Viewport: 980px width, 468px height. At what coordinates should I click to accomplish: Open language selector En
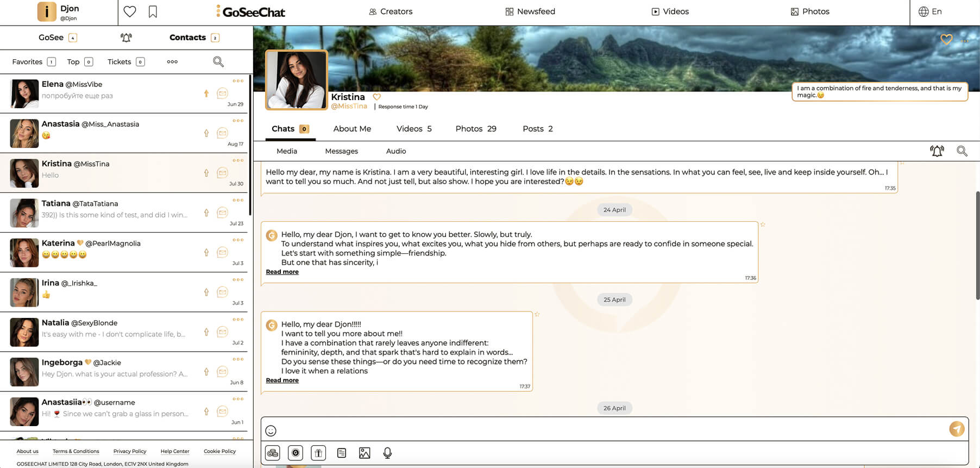tap(930, 11)
